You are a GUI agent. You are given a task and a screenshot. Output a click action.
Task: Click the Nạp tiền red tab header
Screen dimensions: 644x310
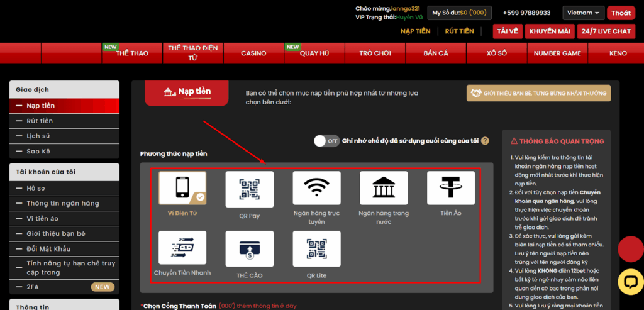186,92
